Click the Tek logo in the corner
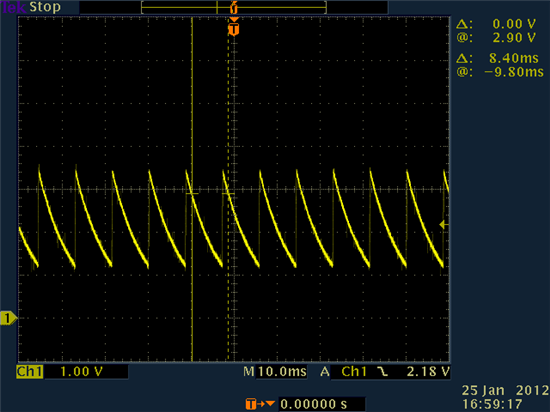550x412 pixels. pos(13,7)
